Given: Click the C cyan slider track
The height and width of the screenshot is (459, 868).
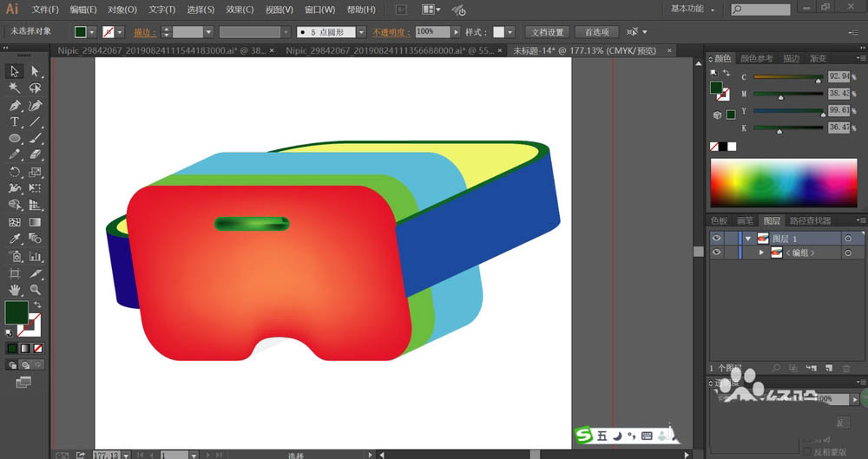Looking at the screenshot, I should tap(788, 77).
